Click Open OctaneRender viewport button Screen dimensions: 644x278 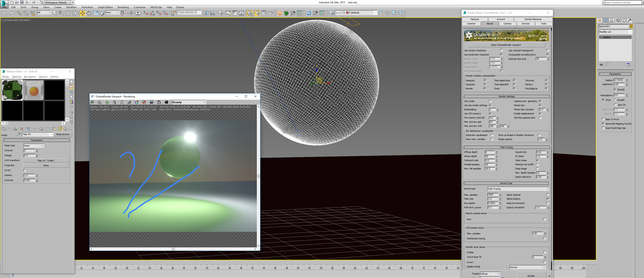coord(506,45)
